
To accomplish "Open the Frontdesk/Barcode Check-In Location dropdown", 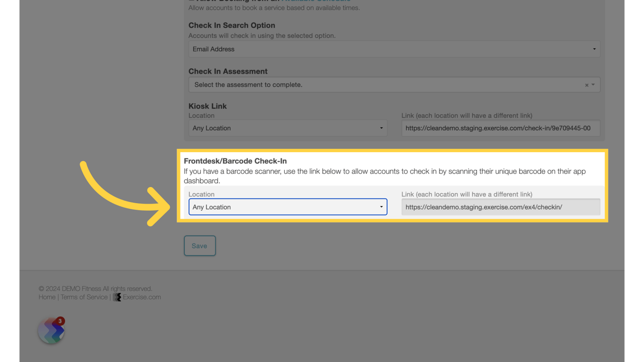I will point(288,207).
